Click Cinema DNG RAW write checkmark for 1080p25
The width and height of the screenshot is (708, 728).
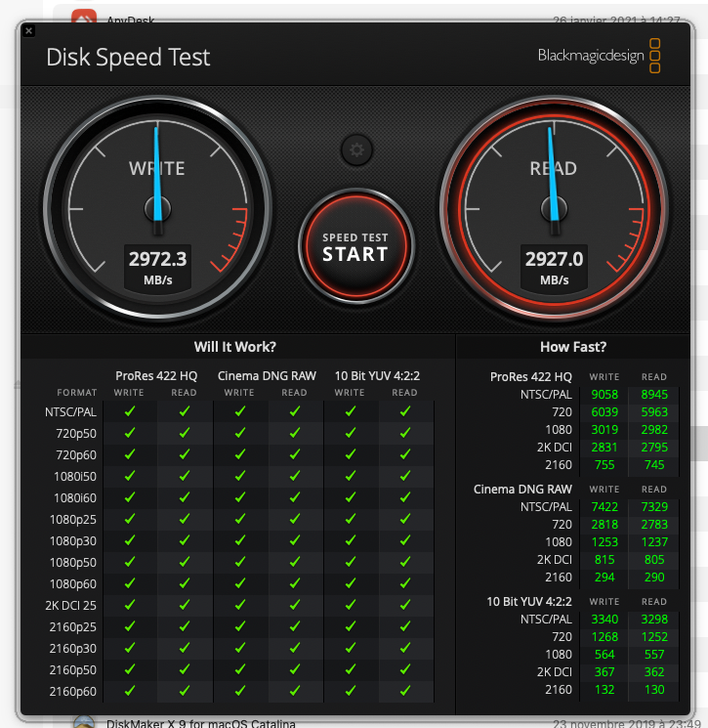click(240, 519)
